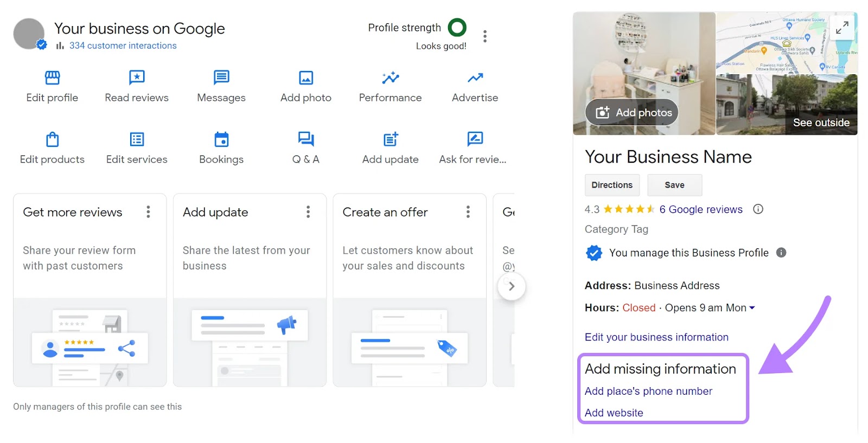This screenshot has width=868, height=443.
Task: Expand the map with the fullscreen arrows icon
Action: 842,27
